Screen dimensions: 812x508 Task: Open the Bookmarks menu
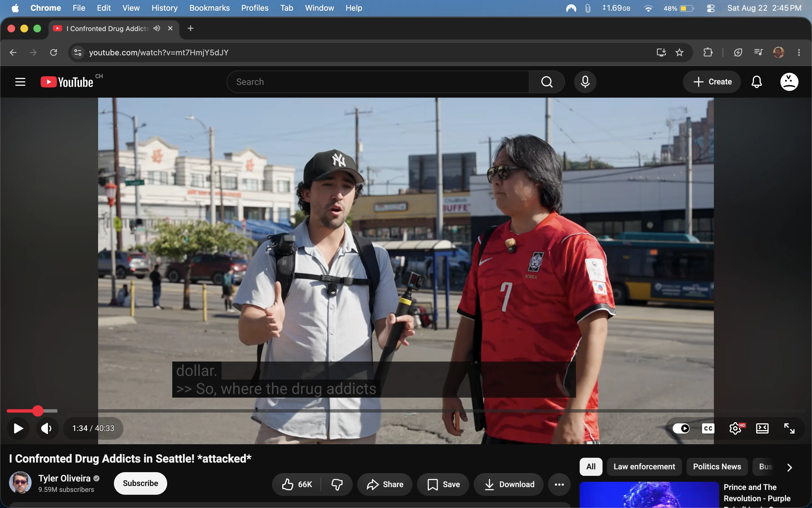(x=209, y=8)
